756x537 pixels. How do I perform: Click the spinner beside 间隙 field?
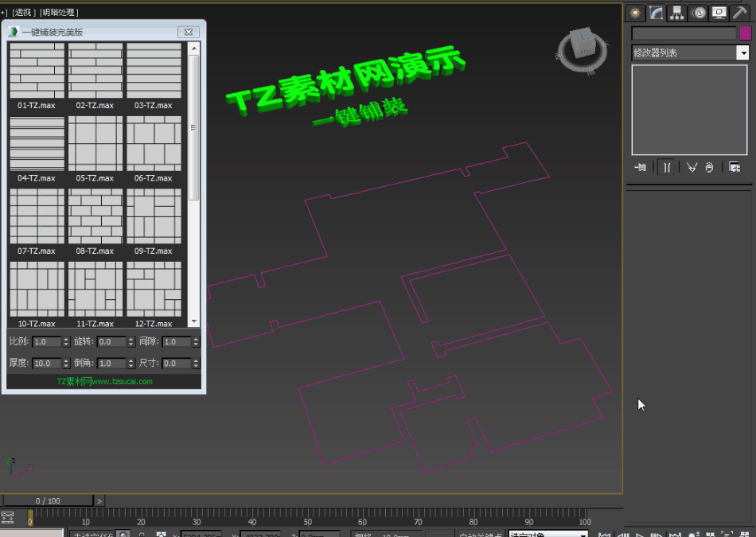[196, 342]
